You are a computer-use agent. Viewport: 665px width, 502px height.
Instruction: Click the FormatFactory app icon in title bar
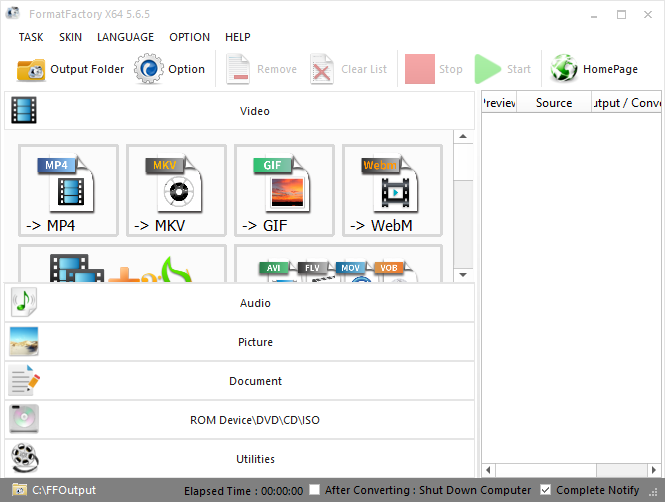click(13, 13)
